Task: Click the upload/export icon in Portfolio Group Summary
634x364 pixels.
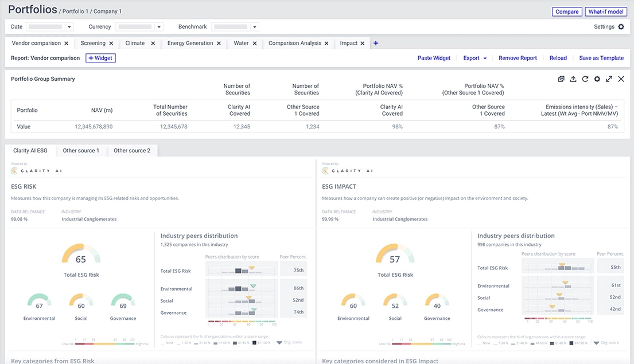Action: [573, 79]
